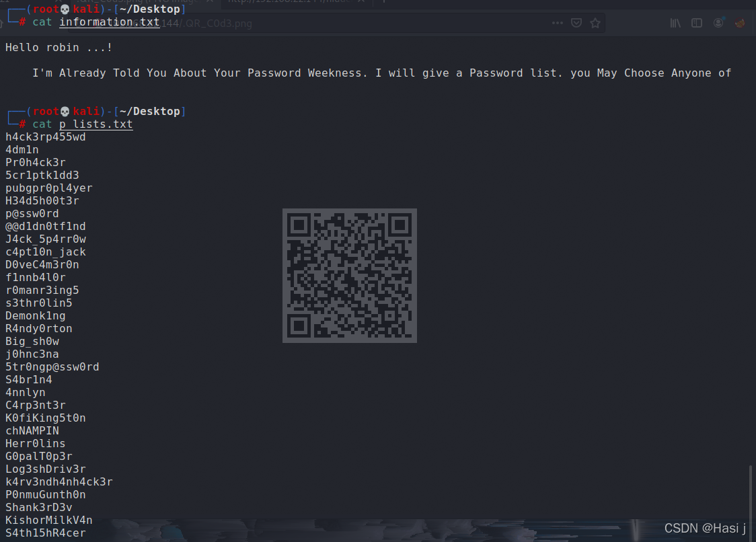Select password '5tr0ngp@ssw0rd'

[x=52, y=367]
